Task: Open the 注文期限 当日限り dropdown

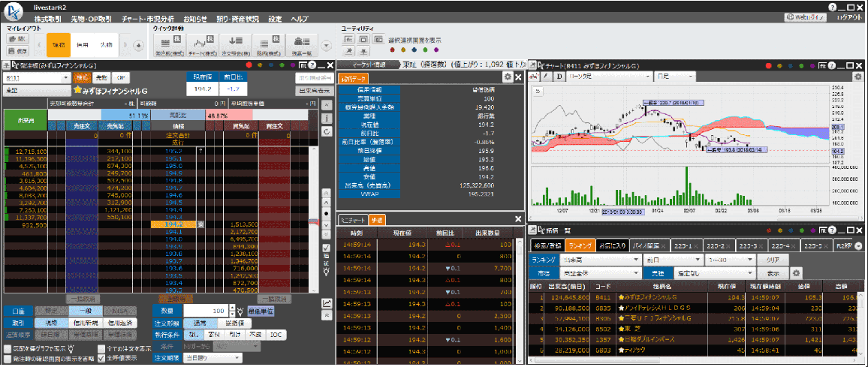Action: click(x=213, y=358)
